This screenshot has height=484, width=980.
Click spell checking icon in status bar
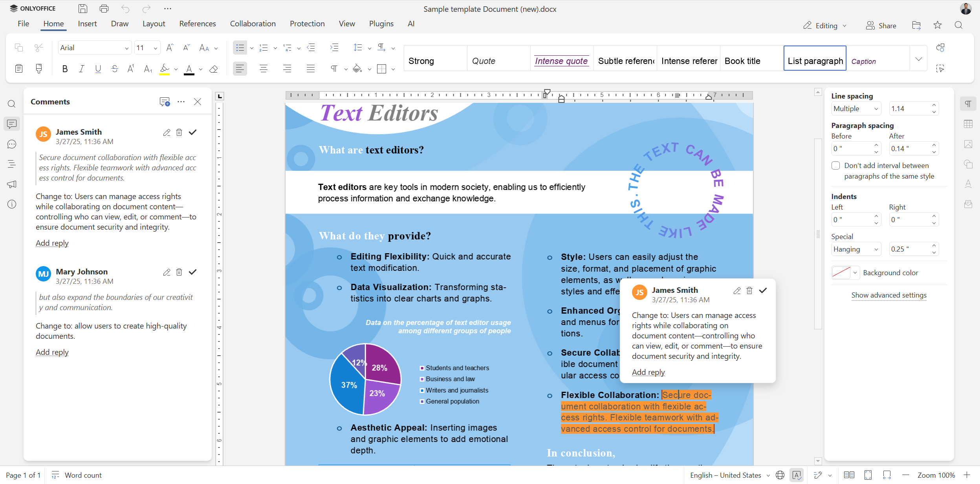click(x=797, y=475)
